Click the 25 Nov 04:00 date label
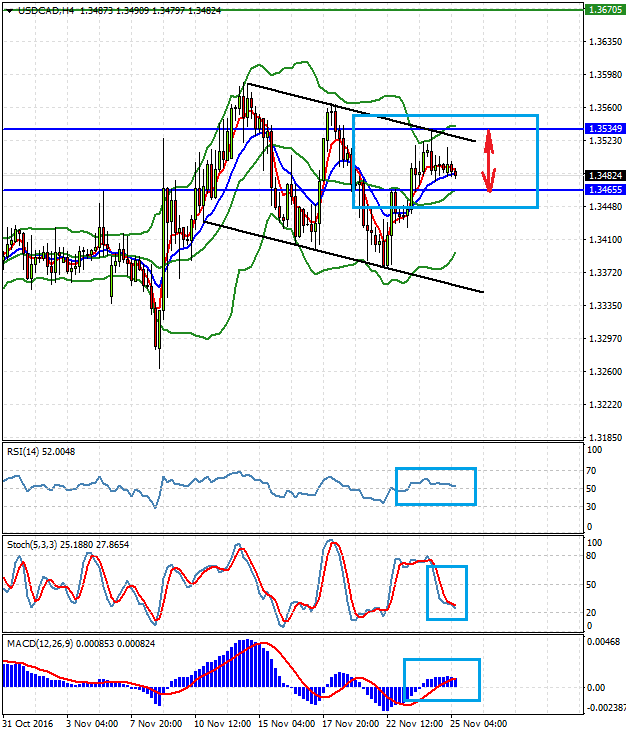 [478, 724]
